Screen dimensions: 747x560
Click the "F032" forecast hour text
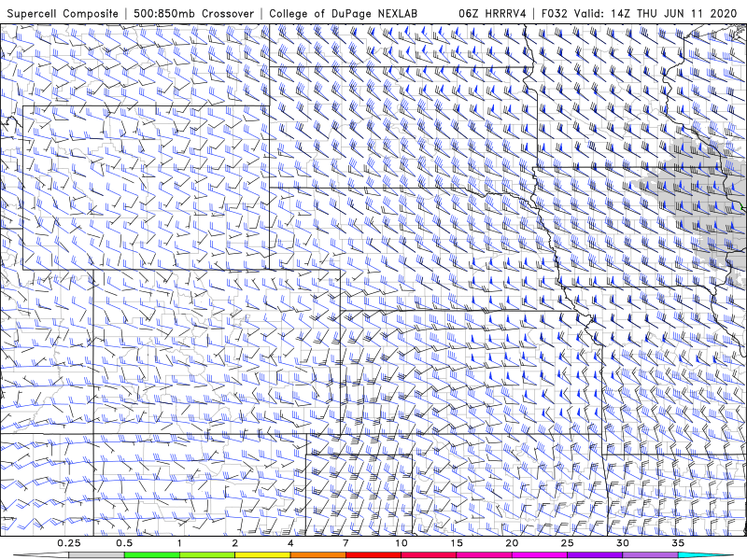point(555,14)
